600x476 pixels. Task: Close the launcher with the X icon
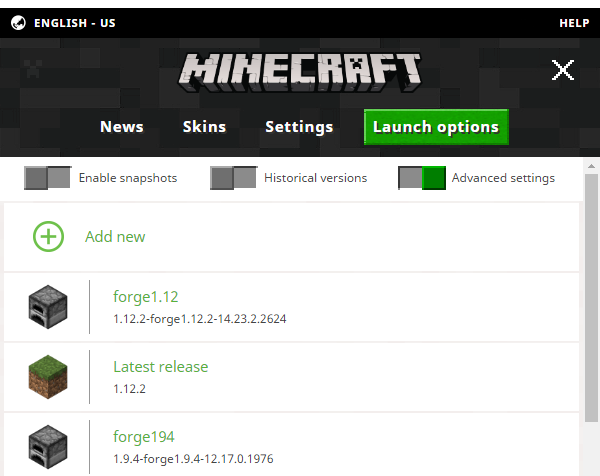pos(563,69)
